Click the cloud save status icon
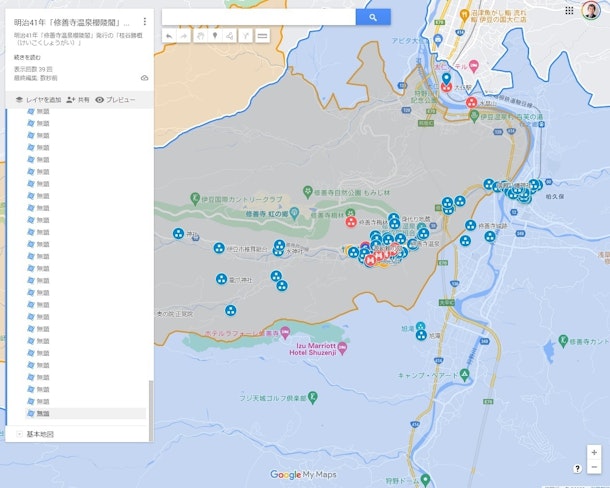This screenshot has width=610, height=488. pos(144,77)
